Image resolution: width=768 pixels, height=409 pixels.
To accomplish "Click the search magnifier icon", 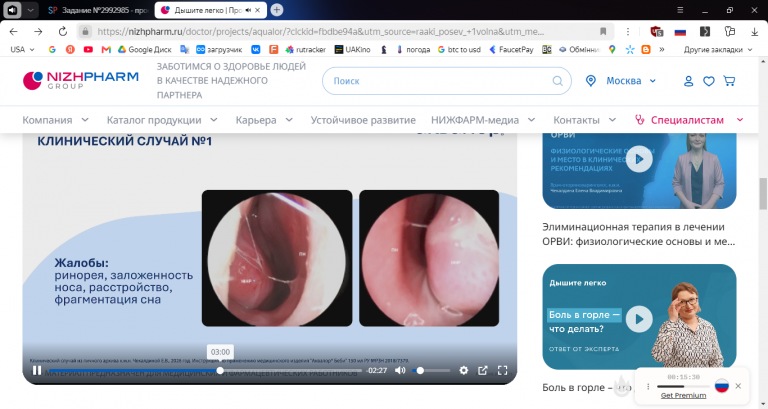I will click(x=557, y=81).
